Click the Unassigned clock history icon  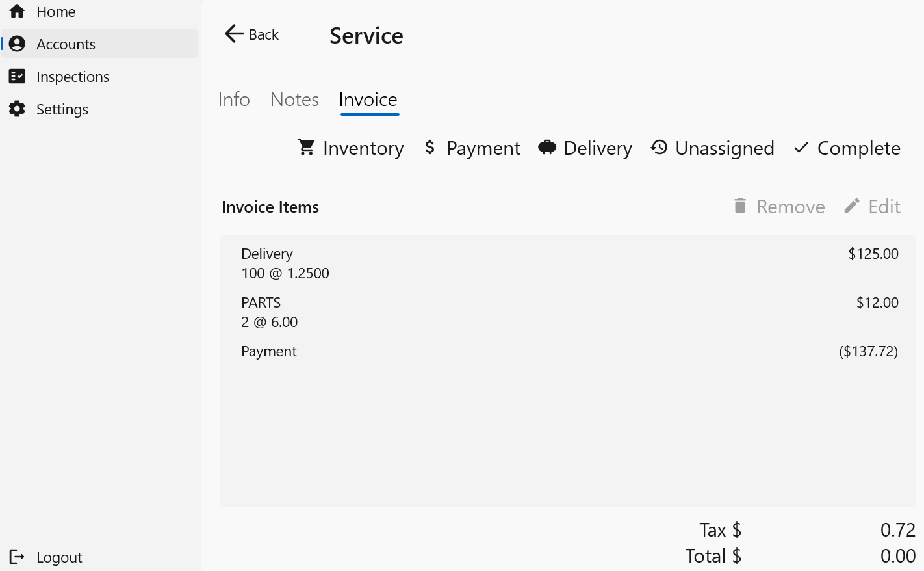(x=659, y=148)
